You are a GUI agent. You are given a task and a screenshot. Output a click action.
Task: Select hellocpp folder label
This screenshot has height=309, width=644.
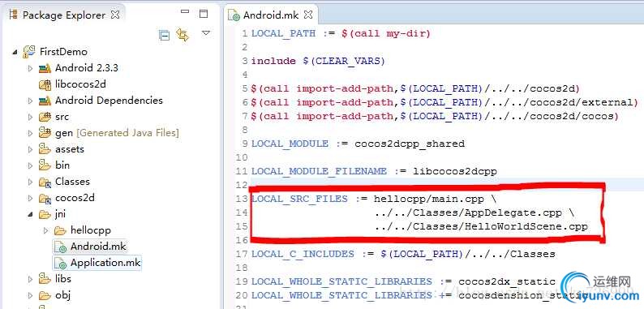pyautogui.click(x=90, y=230)
